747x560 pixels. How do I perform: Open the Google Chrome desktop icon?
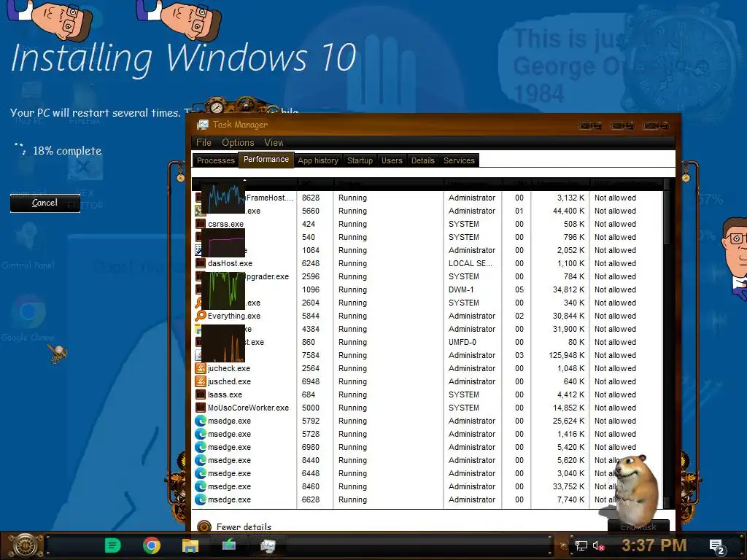pyautogui.click(x=28, y=318)
